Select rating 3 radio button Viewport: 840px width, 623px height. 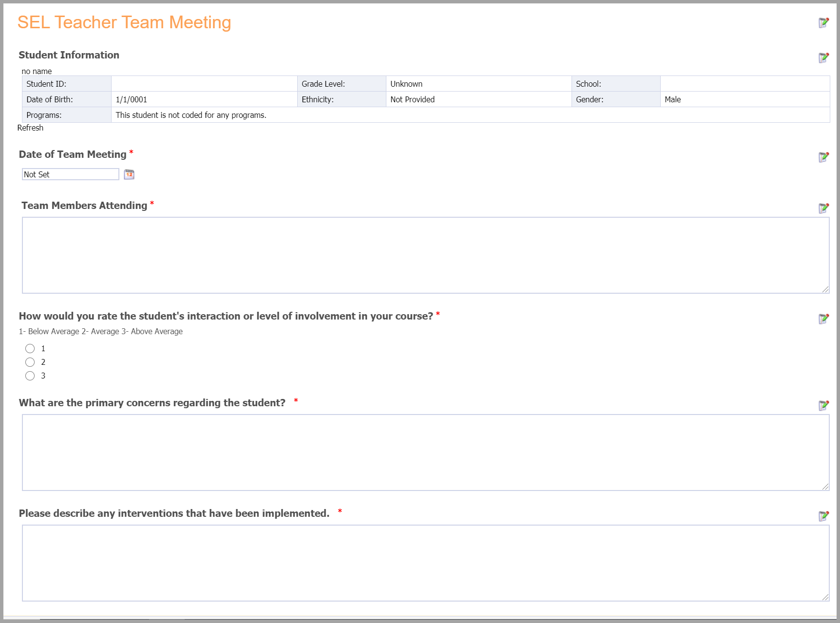(30, 376)
